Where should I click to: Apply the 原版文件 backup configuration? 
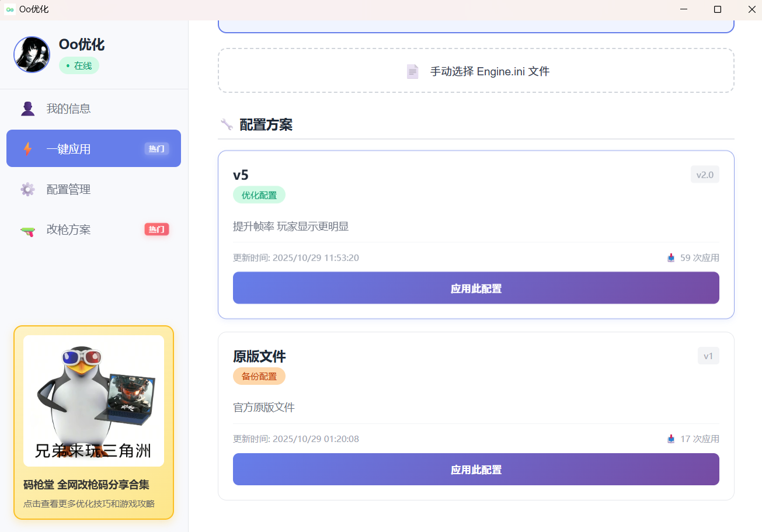coord(475,469)
